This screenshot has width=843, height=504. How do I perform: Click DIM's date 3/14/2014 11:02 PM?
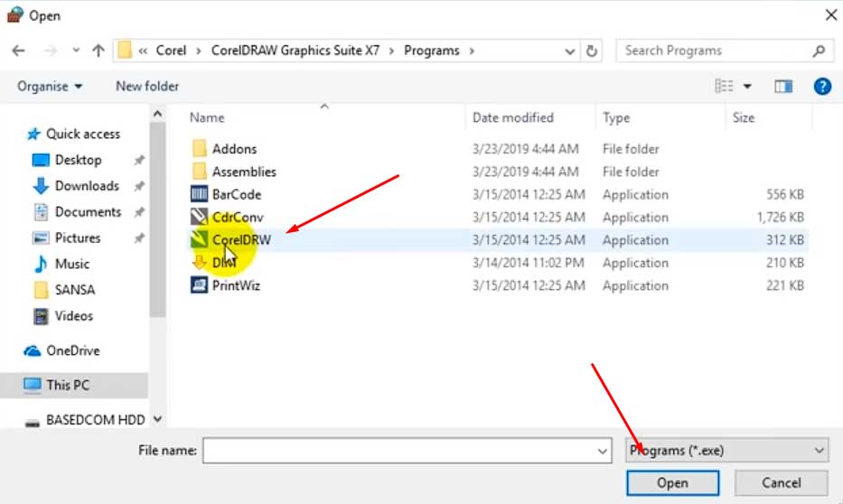click(x=528, y=263)
